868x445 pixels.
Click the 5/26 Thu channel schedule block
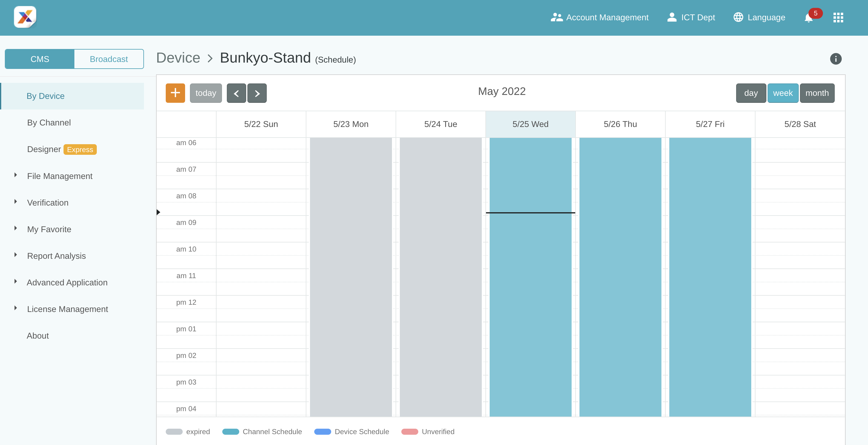(620, 276)
